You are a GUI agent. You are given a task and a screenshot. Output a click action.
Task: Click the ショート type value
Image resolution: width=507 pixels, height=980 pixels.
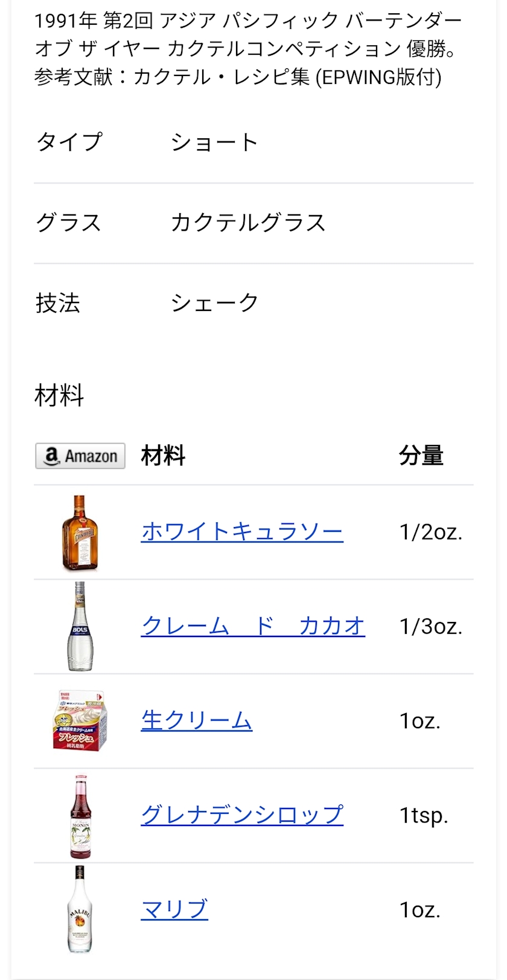click(x=214, y=143)
